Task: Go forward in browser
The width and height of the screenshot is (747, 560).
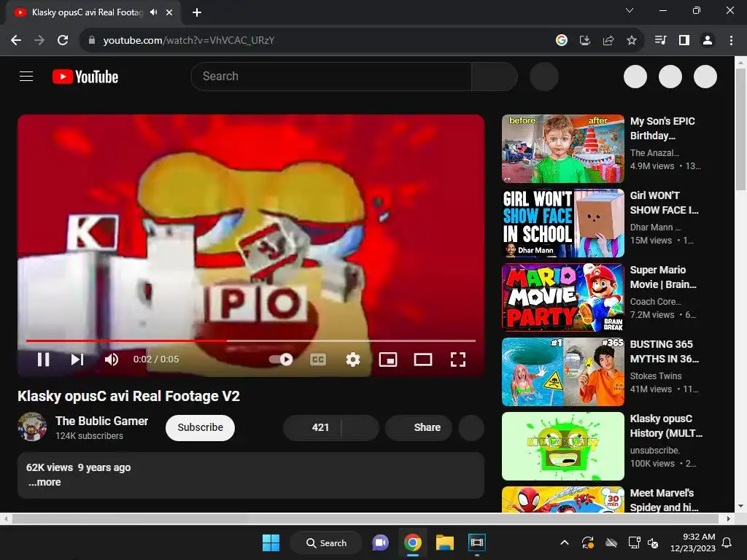Action: click(39, 41)
